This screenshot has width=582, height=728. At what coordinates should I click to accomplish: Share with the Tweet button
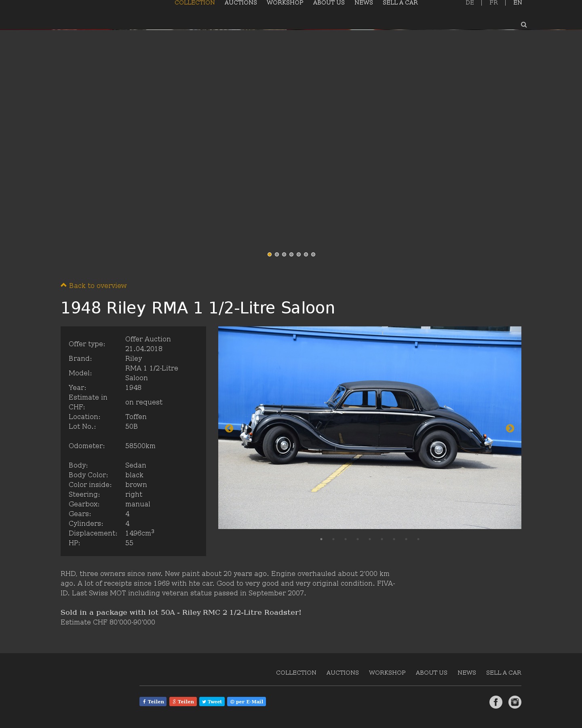[x=212, y=702]
